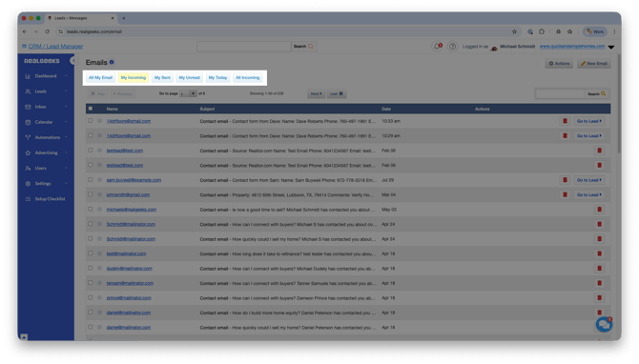Switch to the All Incoming tab

(247, 78)
